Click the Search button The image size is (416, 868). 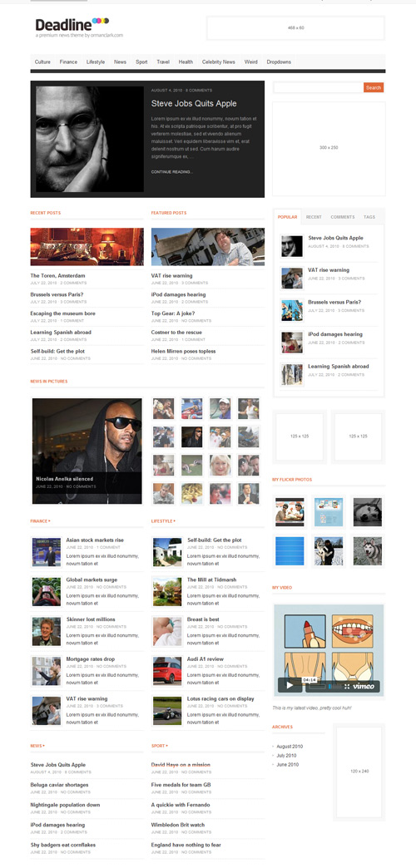tap(374, 87)
